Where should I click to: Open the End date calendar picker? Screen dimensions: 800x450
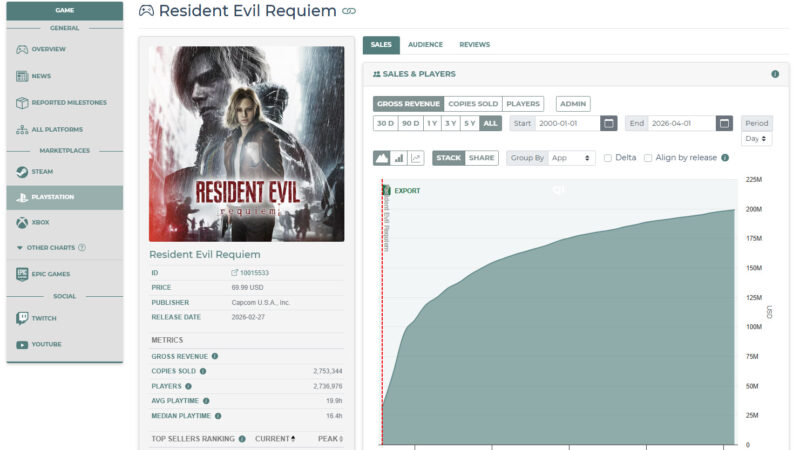(x=724, y=123)
